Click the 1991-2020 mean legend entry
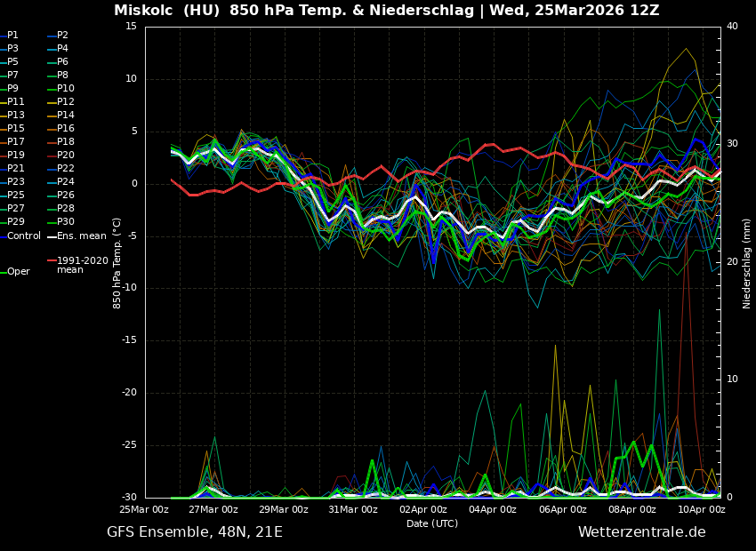Image resolution: width=756 pixels, height=551 pixels. 82,265
